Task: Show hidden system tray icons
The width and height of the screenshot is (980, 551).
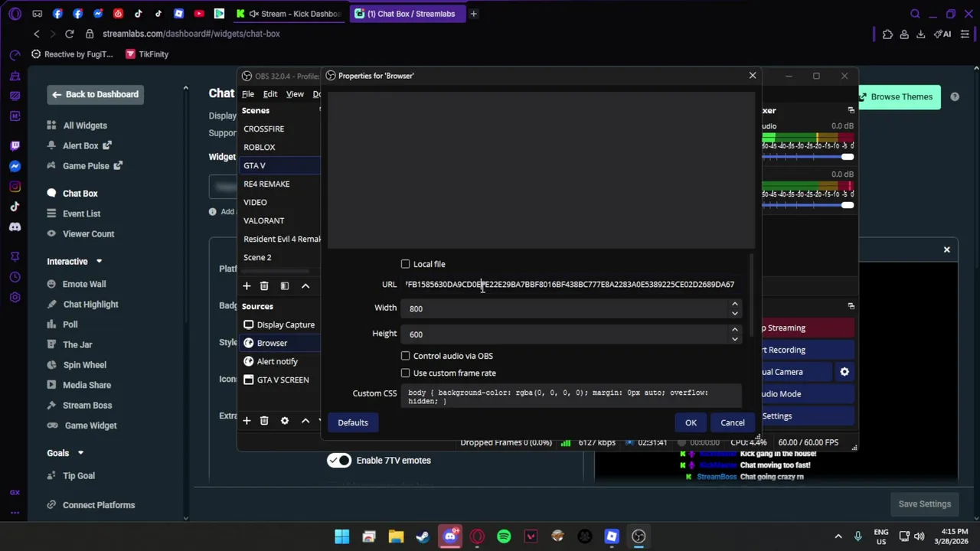Action: 838,536
